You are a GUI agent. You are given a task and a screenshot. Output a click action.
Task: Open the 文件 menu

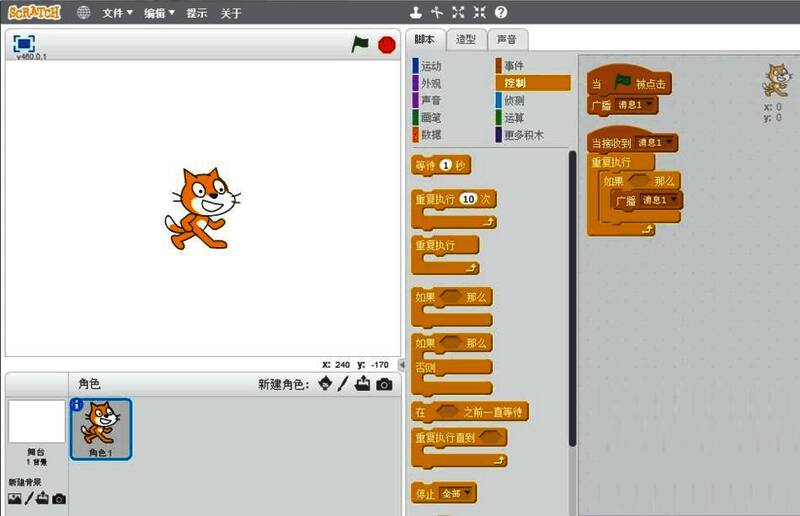pos(117,13)
